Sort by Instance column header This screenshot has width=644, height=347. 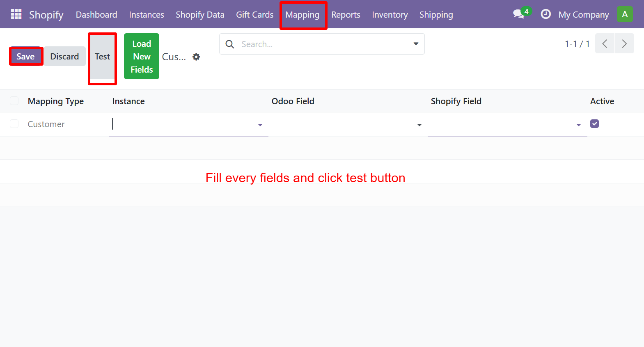point(128,101)
